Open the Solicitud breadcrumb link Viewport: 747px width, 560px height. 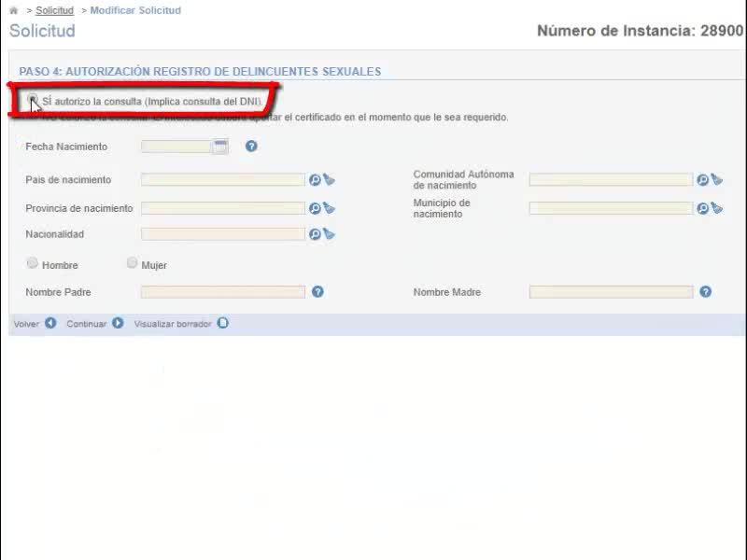[x=55, y=10]
